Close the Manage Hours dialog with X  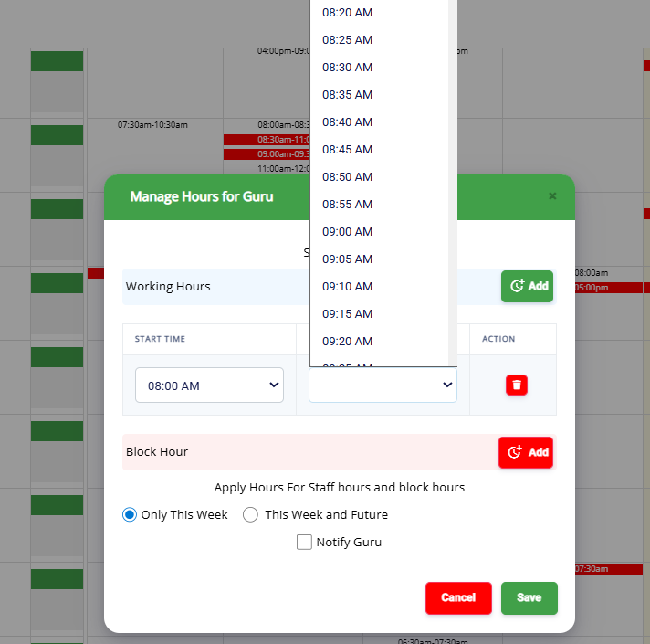[x=552, y=196]
